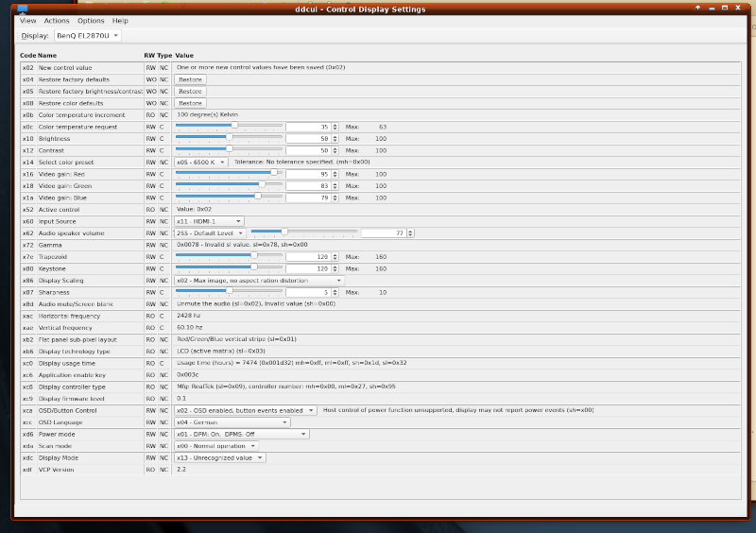Click the Audio speaker volume slider

[283, 232]
